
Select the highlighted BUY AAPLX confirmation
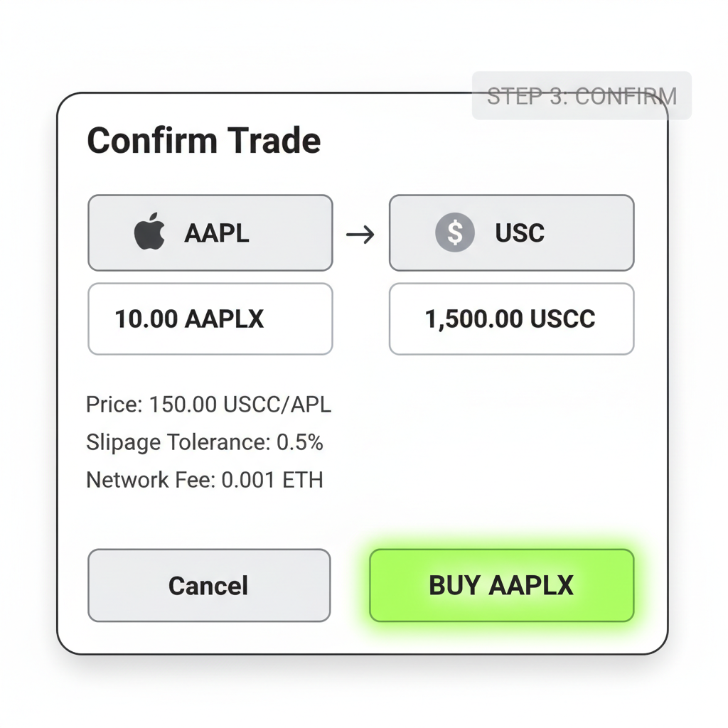501,585
